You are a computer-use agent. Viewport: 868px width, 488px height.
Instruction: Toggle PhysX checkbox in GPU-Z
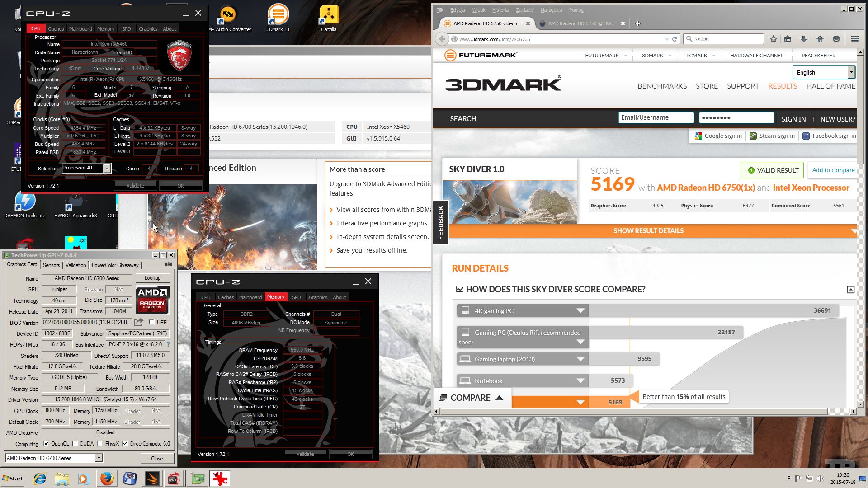click(x=100, y=443)
